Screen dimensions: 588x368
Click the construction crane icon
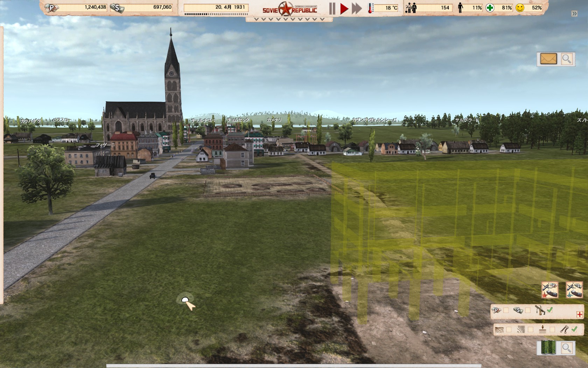coord(540,310)
